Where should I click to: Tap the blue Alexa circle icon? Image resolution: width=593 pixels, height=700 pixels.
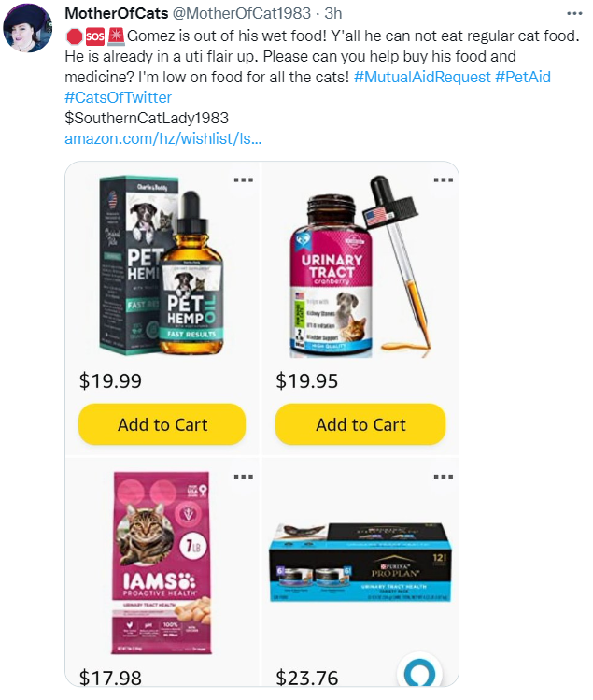(x=419, y=672)
